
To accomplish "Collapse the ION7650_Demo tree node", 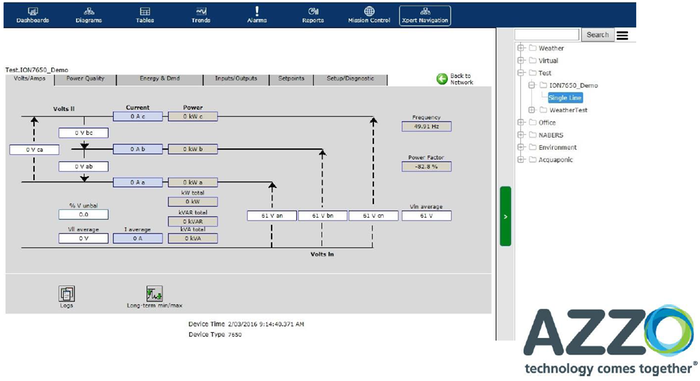I will 531,85.
